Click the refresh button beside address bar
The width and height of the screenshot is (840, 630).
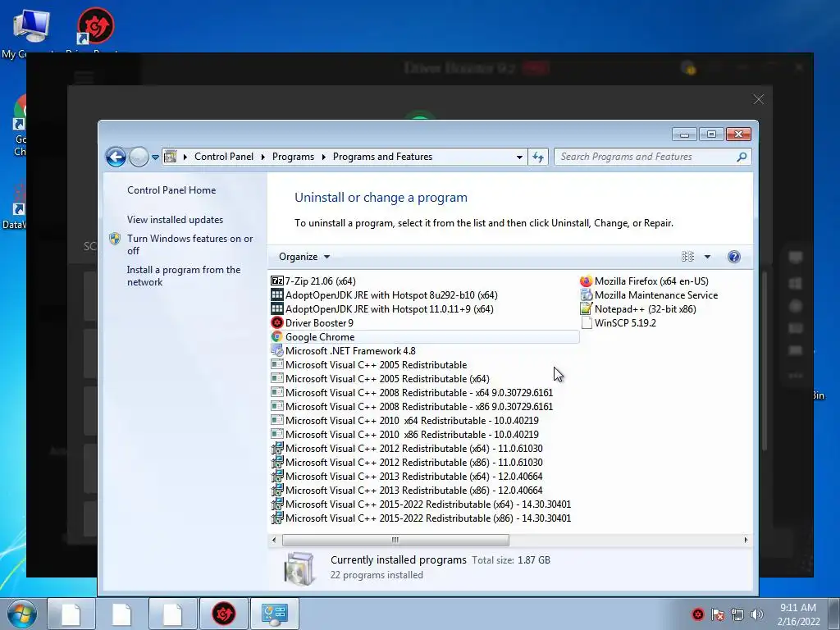(538, 157)
